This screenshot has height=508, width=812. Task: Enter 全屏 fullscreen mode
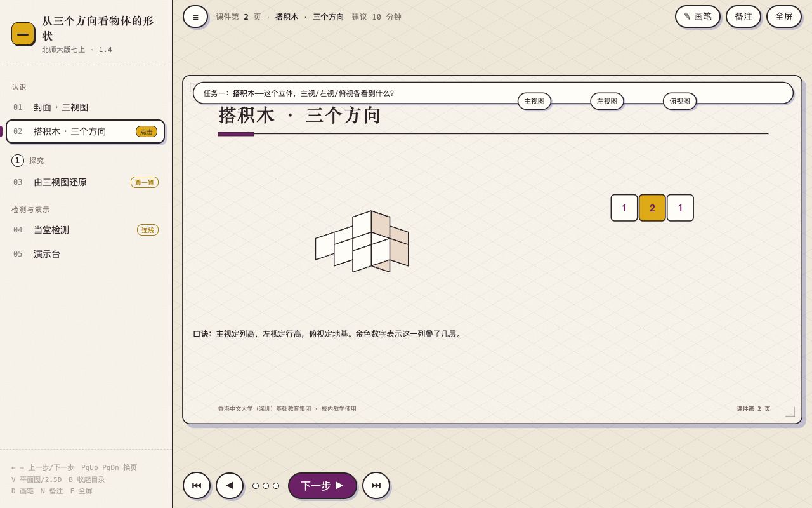(784, 17)
